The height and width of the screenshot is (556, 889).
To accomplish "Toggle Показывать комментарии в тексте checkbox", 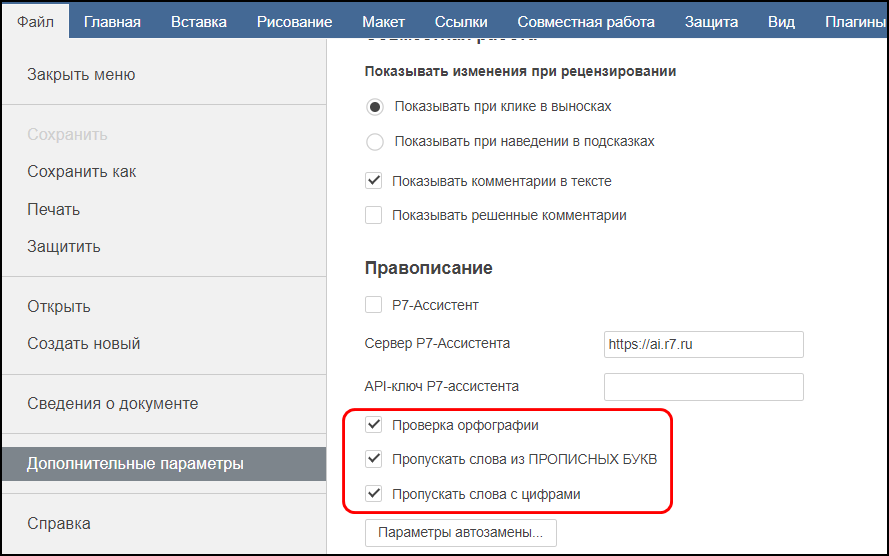I will pyautogui.click(x=373, y=181).
